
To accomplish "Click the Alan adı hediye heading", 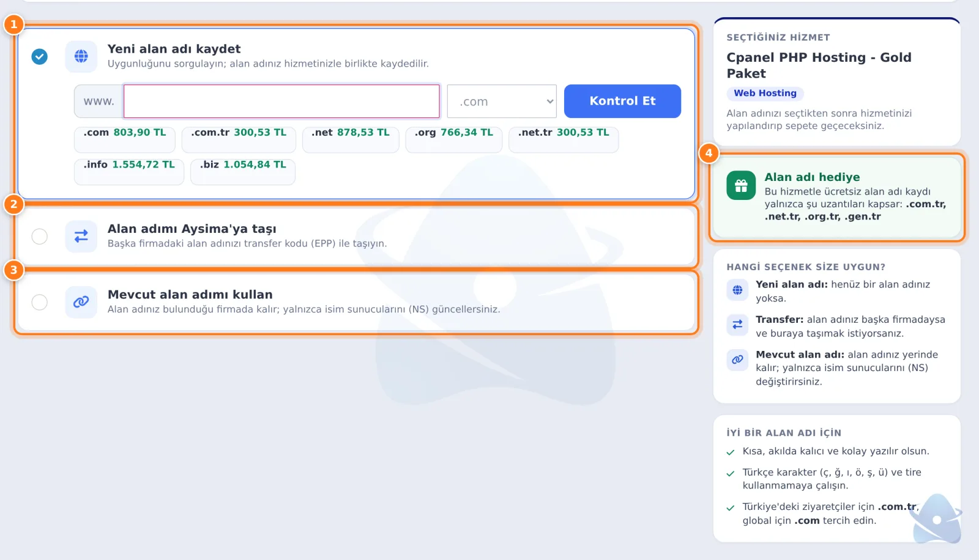I will coord(812,177).
